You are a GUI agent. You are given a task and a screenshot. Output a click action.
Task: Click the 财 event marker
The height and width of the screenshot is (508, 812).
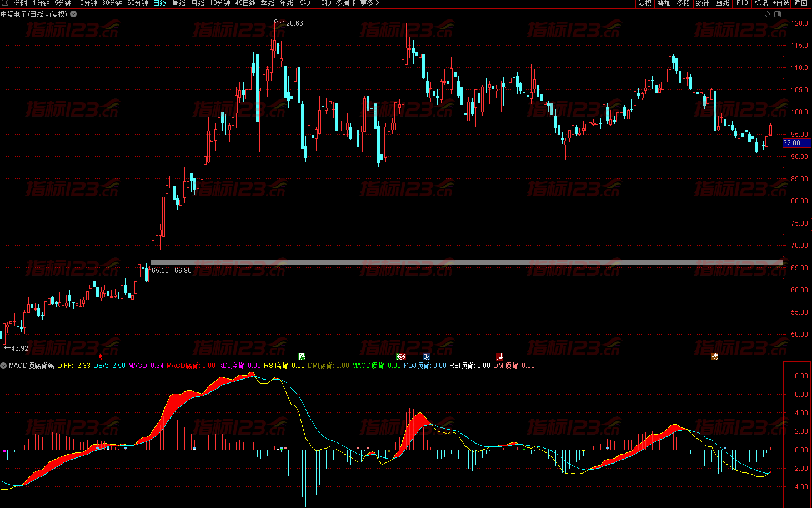click(x=427, y=357)
